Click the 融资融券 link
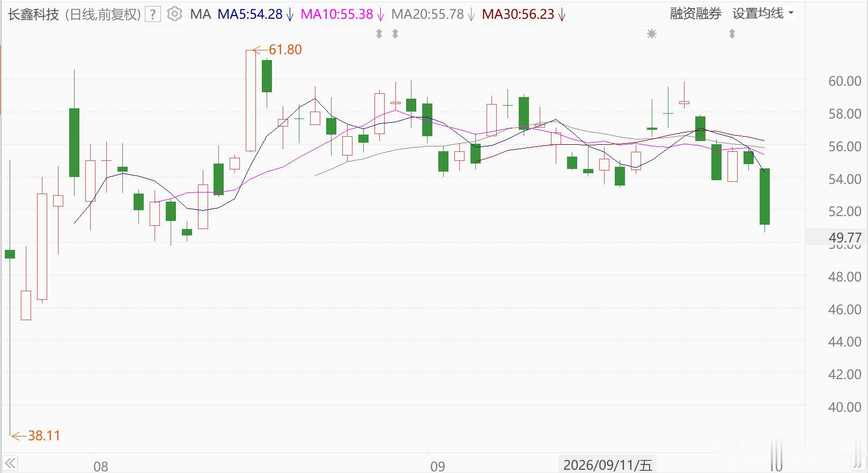868x473 pixels. tap(696, 13)
